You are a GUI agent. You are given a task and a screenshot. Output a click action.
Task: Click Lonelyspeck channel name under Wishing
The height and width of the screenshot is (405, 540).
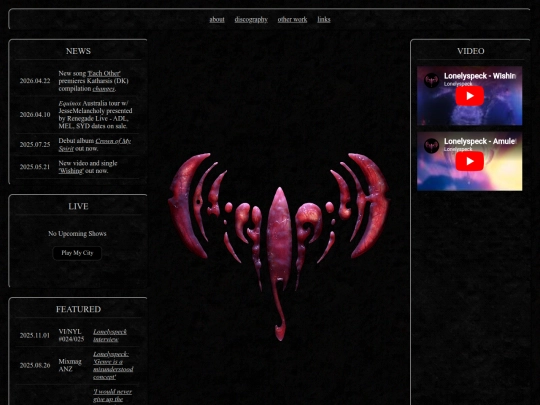[x=458, y=84]
